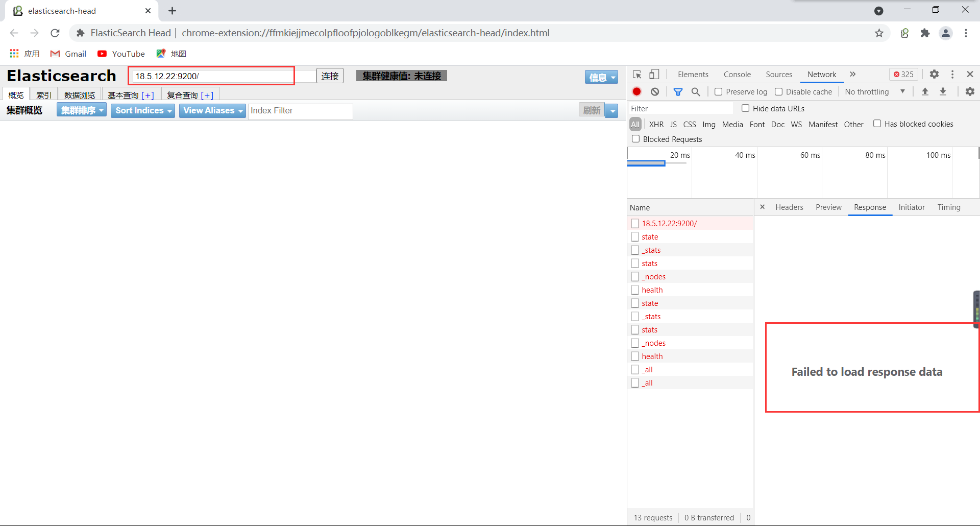Check Hide data URLs

pos(745,108)
